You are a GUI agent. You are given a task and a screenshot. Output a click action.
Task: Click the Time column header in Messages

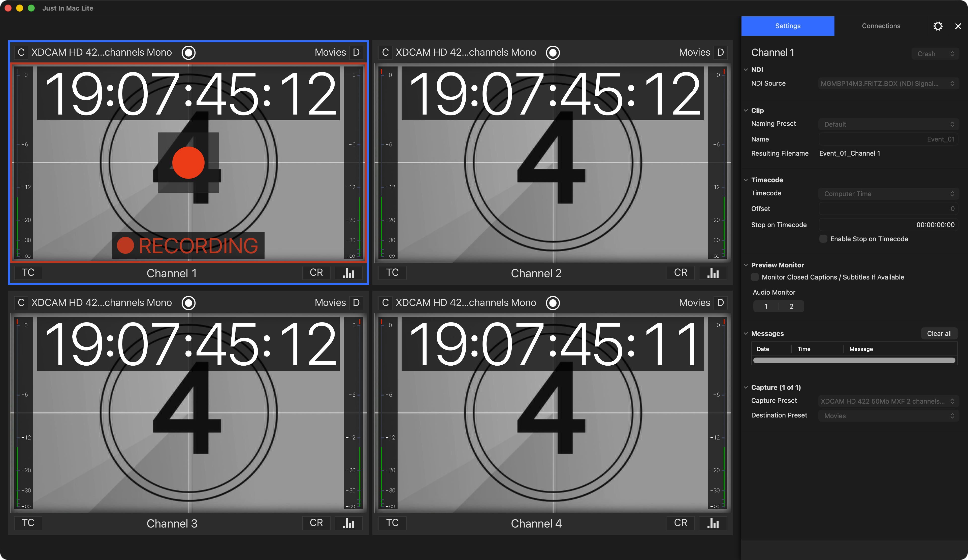coord(817,349)
